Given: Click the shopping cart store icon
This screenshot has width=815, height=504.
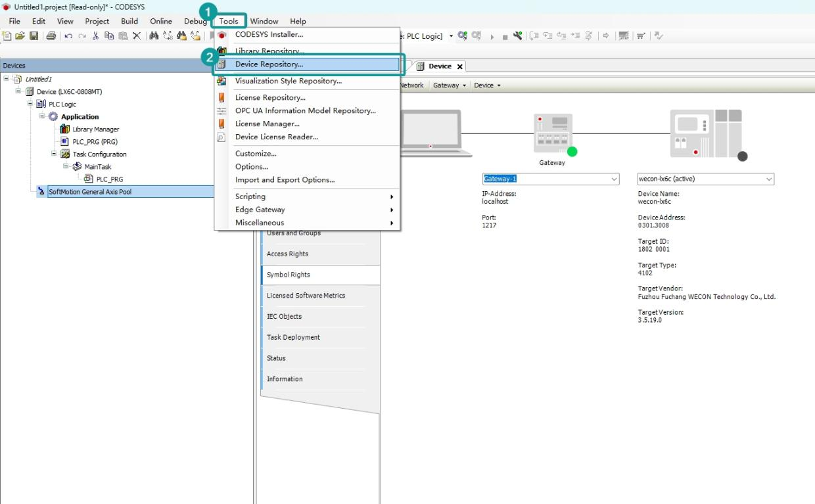Looking at the screenshot, I should coord(641,36).
